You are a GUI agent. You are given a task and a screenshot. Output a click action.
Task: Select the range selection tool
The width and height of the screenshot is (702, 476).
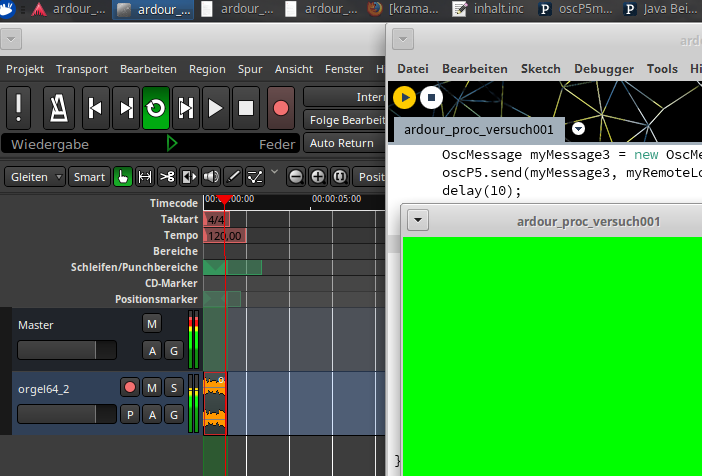point(145,177)
